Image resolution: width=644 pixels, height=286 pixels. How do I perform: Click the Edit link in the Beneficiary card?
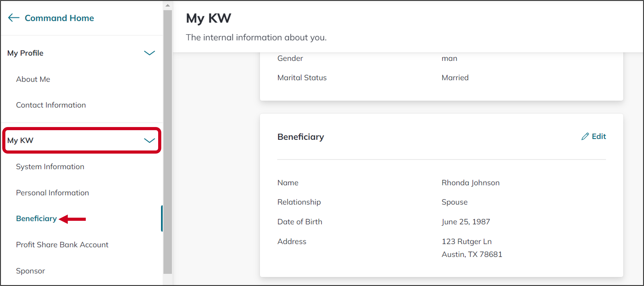point(599,136)
